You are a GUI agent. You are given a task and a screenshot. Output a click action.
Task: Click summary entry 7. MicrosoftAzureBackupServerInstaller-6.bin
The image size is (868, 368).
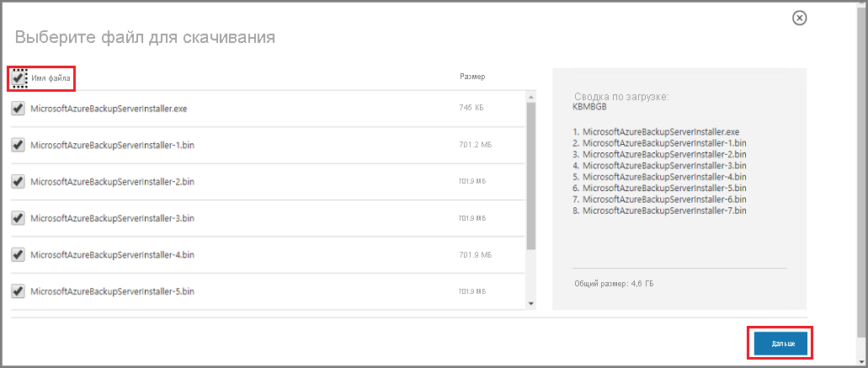(660, 200)
